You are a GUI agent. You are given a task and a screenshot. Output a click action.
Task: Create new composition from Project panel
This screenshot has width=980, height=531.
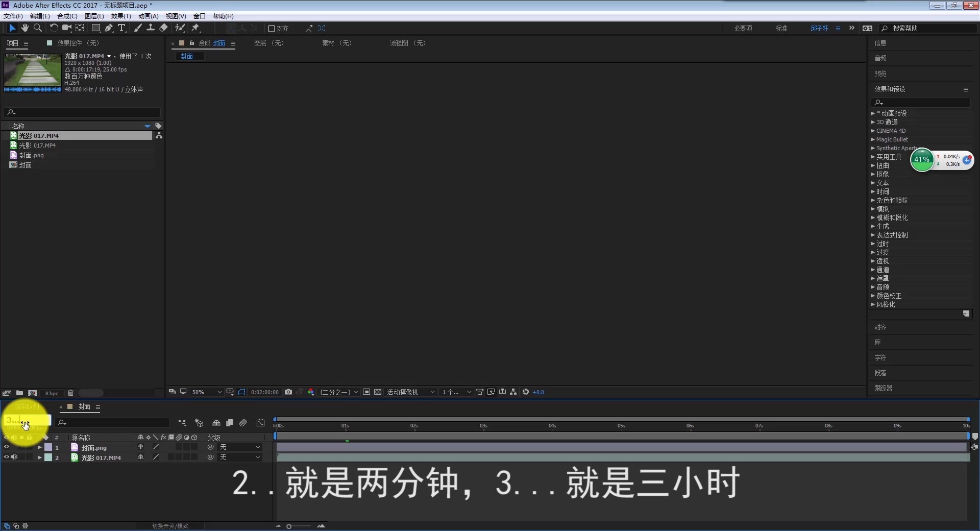click(x=33, y=393)
